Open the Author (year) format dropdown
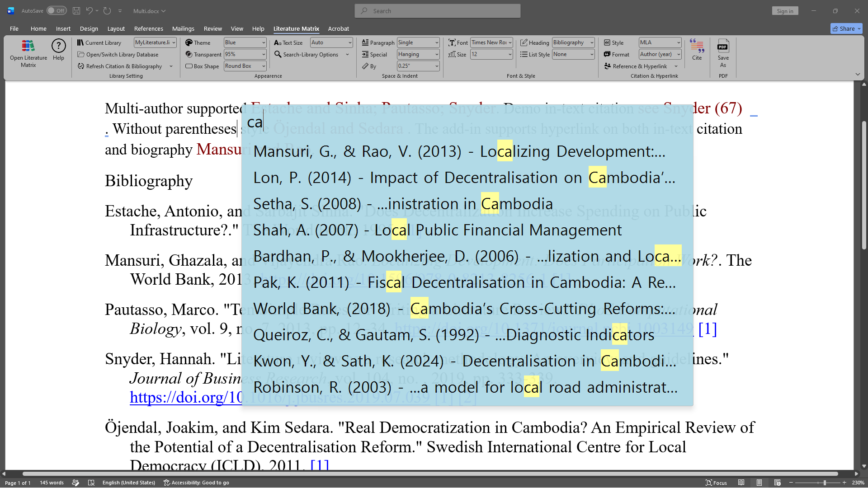868x488 pixels. pyautogui.click(x=679, y=54)
